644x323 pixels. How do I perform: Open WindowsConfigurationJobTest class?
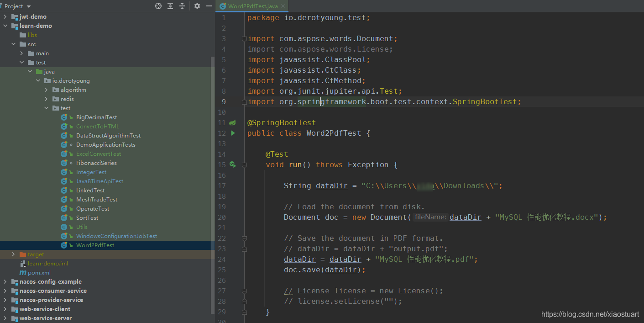(116, 236)
